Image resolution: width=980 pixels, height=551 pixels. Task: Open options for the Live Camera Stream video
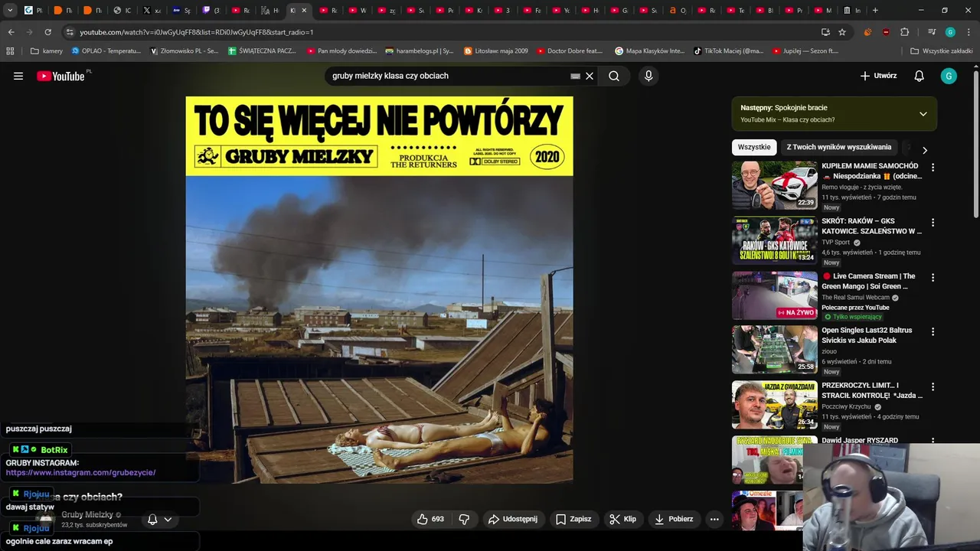(x=933, y=277)
